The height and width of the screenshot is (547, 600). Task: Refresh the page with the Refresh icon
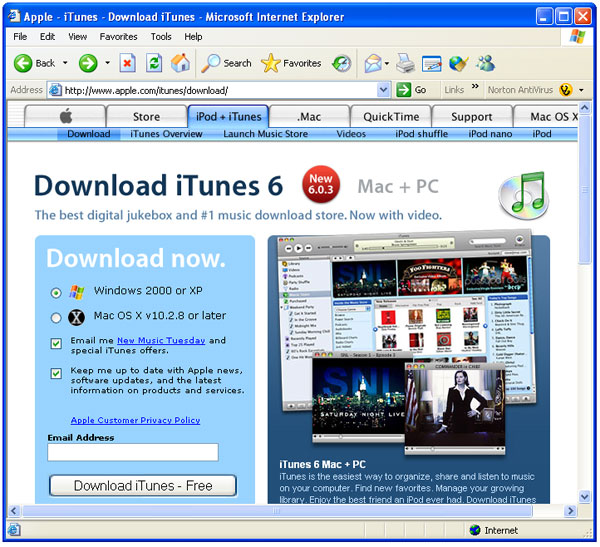click(154, 63)
